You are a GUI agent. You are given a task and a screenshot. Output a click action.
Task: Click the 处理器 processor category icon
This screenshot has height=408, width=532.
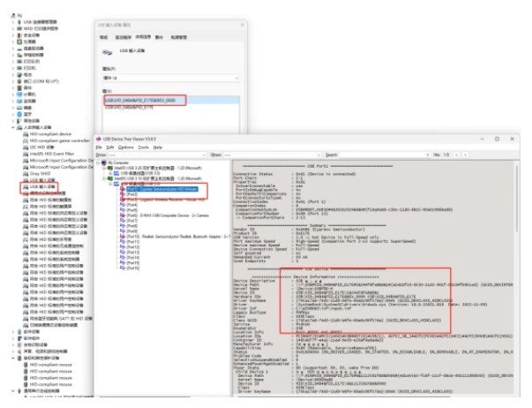click(x=19, y=42)
